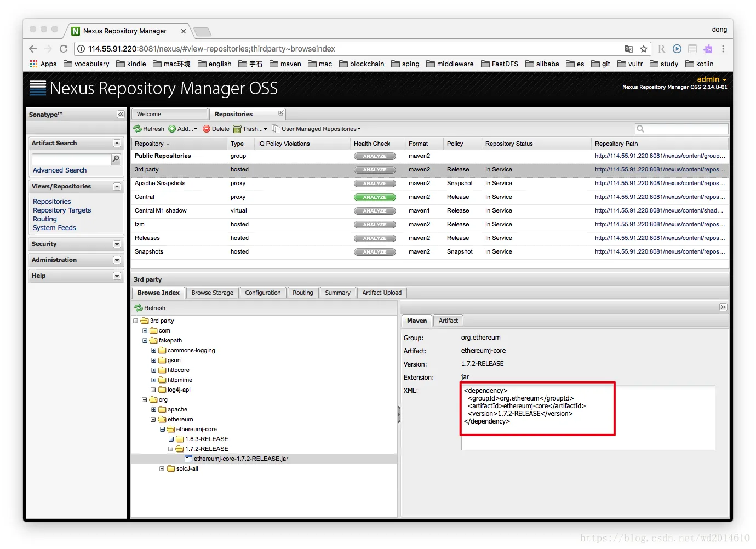Screen dimensions: 756x549
Task: Expand the Security panel
Action: [x=117, y=244]
